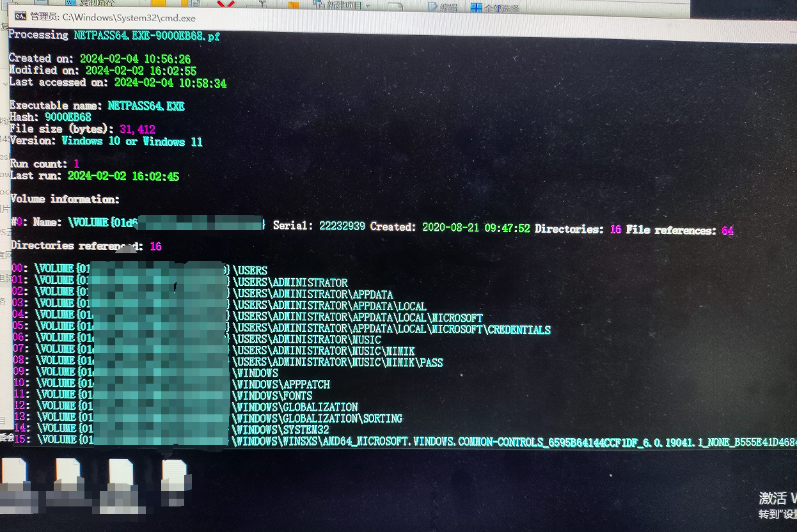Click the Directories referenced count 16
This screenshot has height=532, width=797.
click(155, 246)
